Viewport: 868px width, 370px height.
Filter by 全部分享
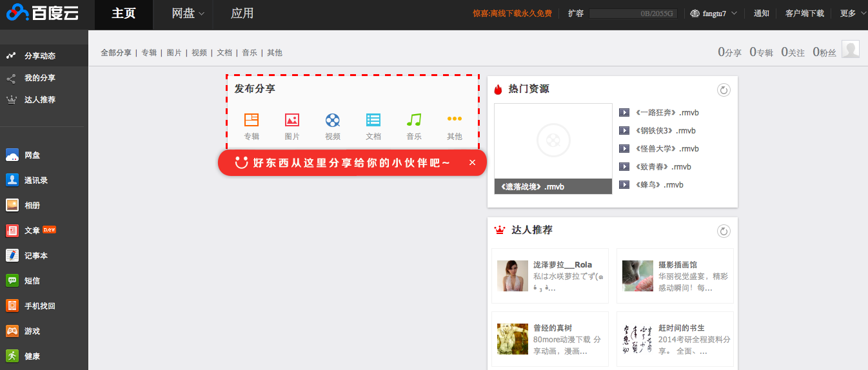coord(116,53)
